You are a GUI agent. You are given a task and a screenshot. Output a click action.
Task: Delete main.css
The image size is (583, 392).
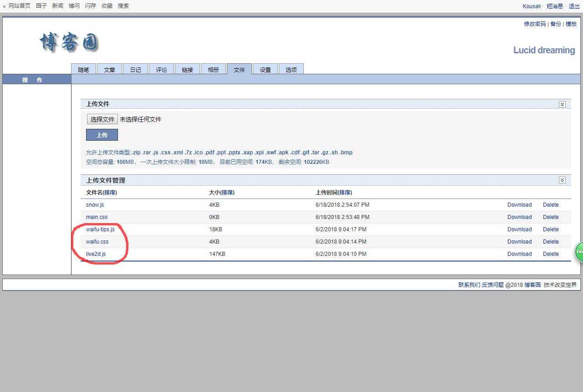[x=551, y=217]
